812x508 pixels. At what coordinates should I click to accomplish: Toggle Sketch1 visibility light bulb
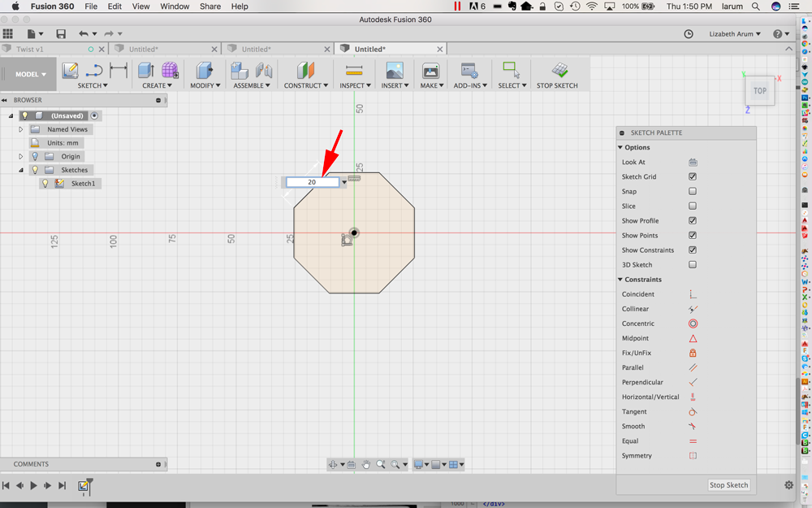[x=45, y=184]
